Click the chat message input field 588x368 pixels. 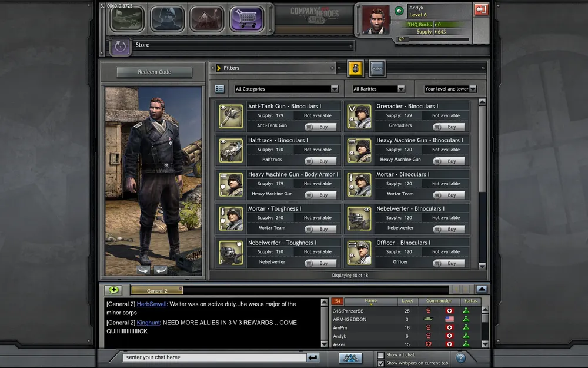coord(215,357)
